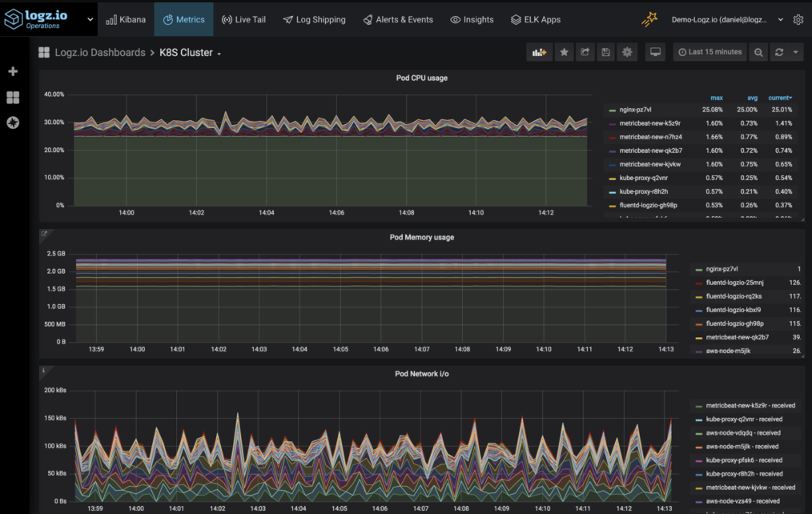
Task: Select kube-proxy-q2vnr - received legend entry
Action: tap(744, 420)
